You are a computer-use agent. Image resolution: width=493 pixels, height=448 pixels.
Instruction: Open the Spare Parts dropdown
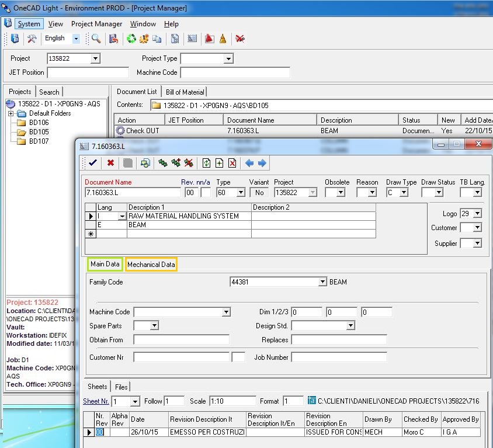[x=154, y=326]
